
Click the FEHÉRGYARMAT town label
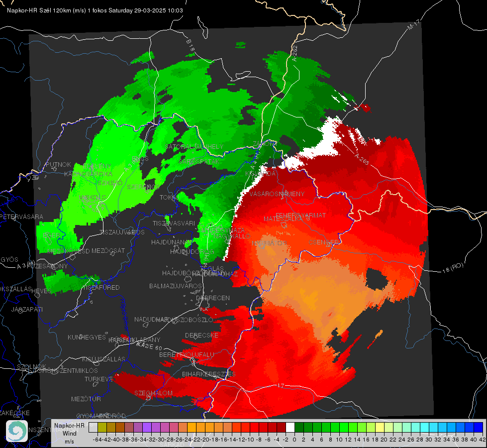[x=300, y=215]
